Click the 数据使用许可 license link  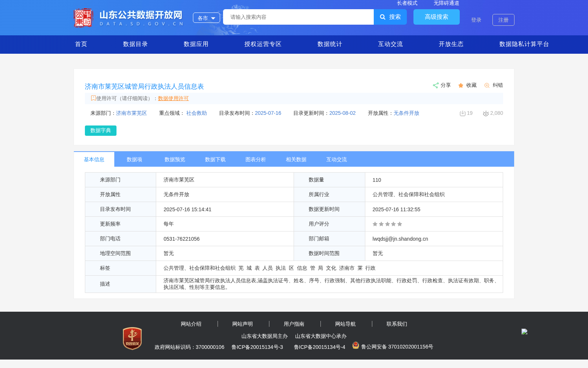(x=173, y=98)
